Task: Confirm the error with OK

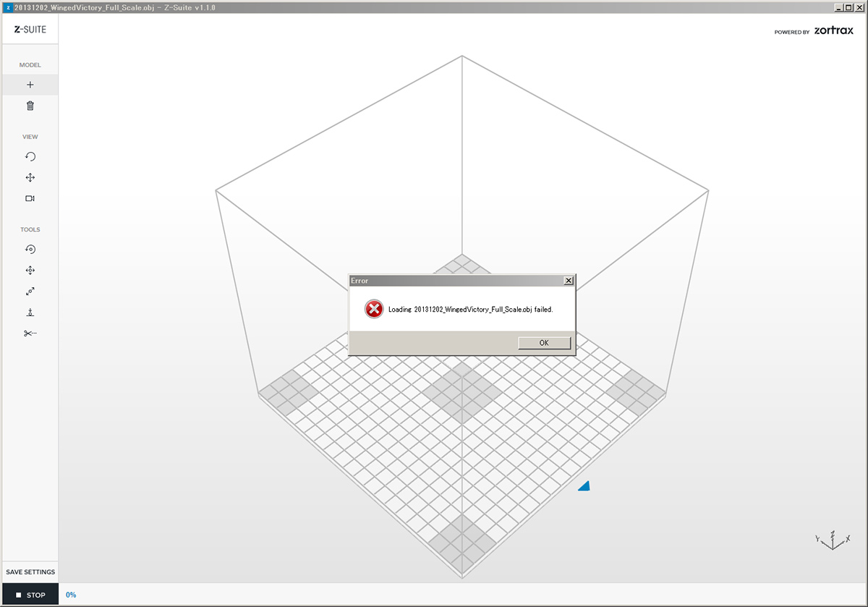Action: [544, 343]
